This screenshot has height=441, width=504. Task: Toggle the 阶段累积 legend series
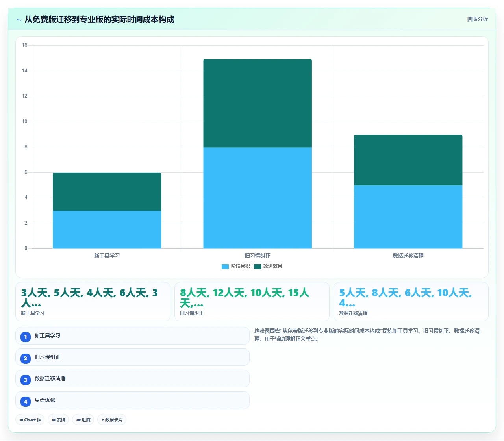[236, 266]
